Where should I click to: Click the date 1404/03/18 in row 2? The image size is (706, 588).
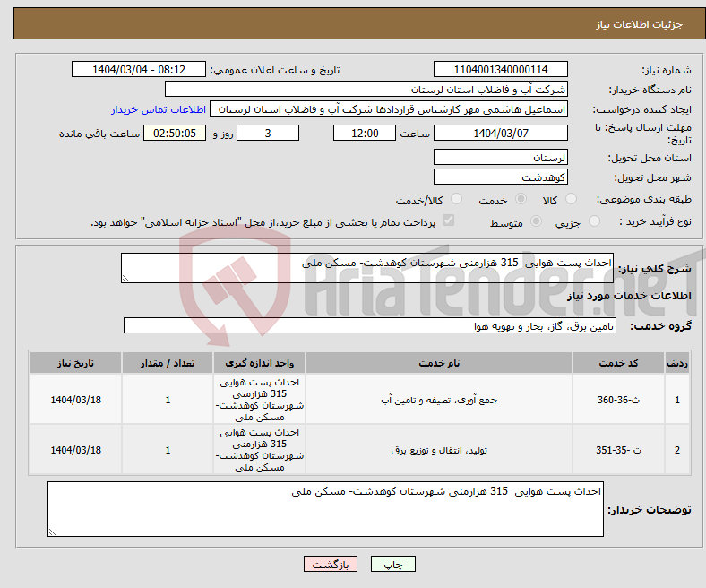tap(75, 450)
